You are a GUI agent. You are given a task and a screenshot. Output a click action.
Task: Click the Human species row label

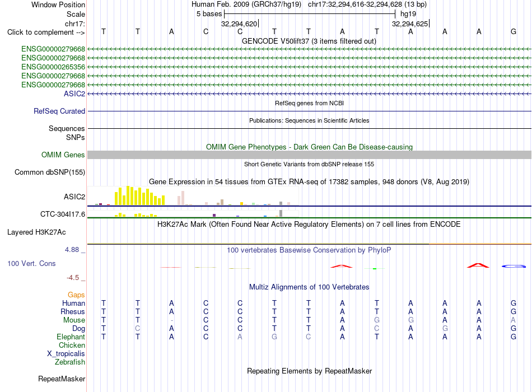[x=73, y=303]
